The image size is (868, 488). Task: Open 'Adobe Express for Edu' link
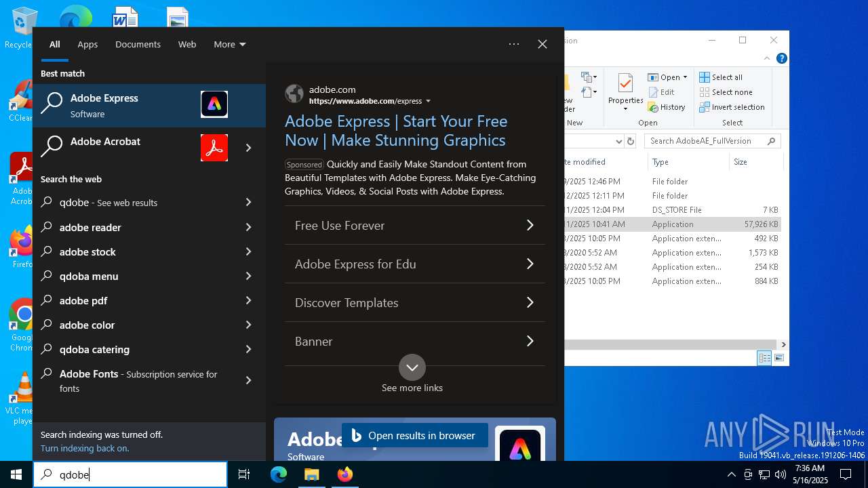pos(415,264)
